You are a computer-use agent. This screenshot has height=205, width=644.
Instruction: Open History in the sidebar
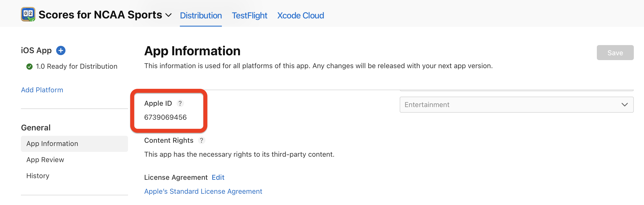point(38,176)
